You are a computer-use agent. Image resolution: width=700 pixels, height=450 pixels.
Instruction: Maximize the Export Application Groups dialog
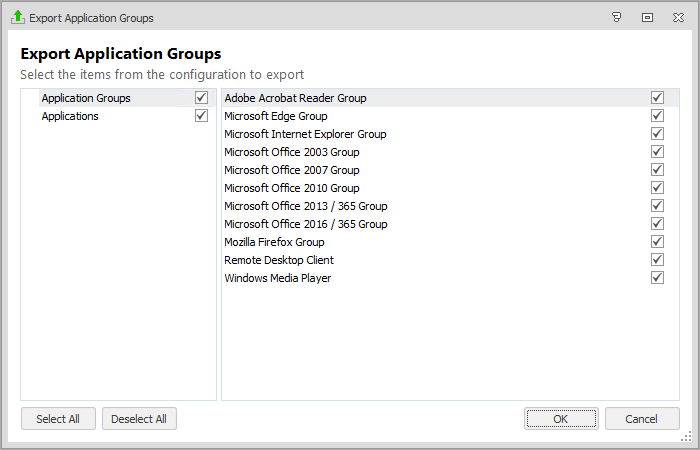(647, 17)
